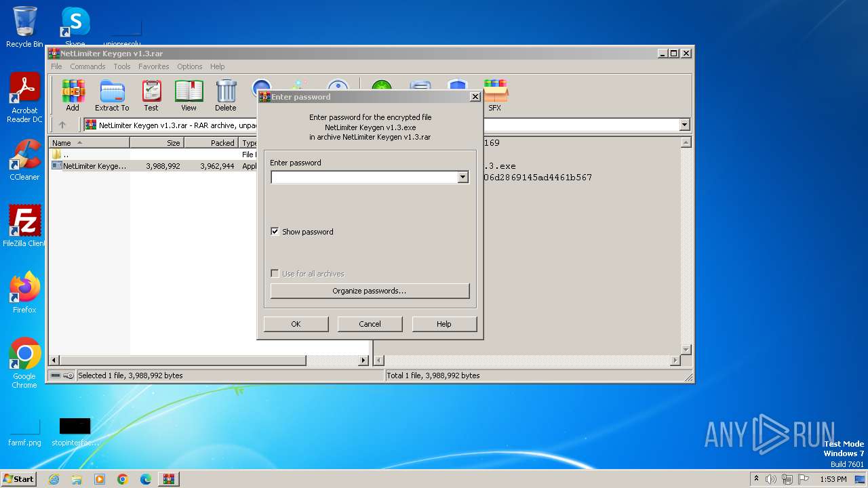Open Chrome from the taskbar

click(x=123, y=479)
